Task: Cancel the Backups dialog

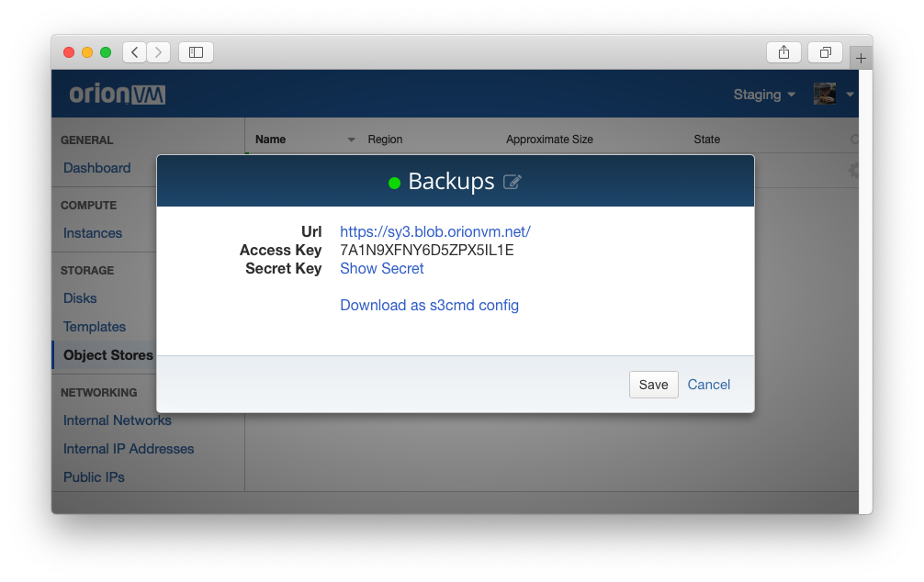Action: pos(708,385)
